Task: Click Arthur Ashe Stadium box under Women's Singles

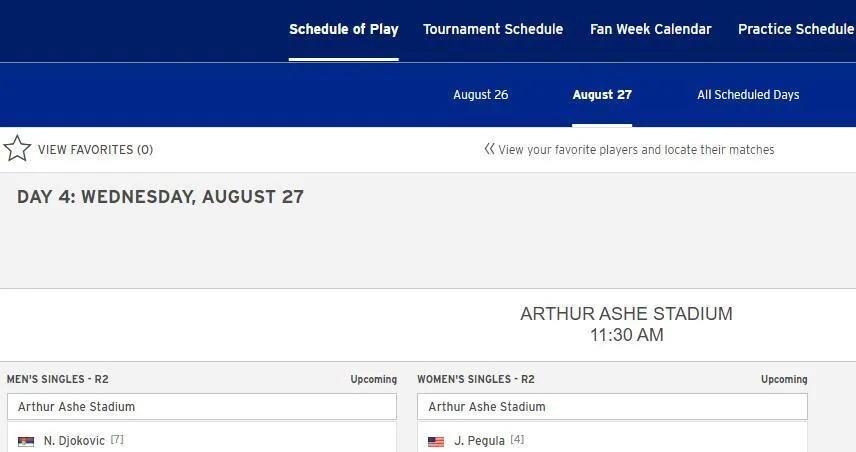Action: click(611, 407)
